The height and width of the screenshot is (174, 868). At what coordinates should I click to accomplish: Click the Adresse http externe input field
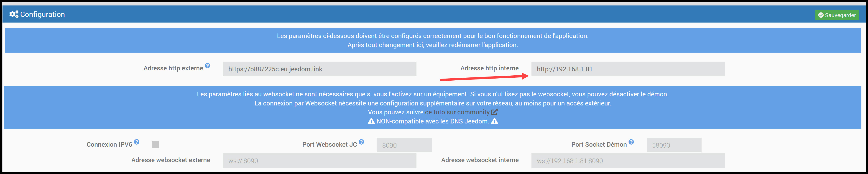point(319,69)
